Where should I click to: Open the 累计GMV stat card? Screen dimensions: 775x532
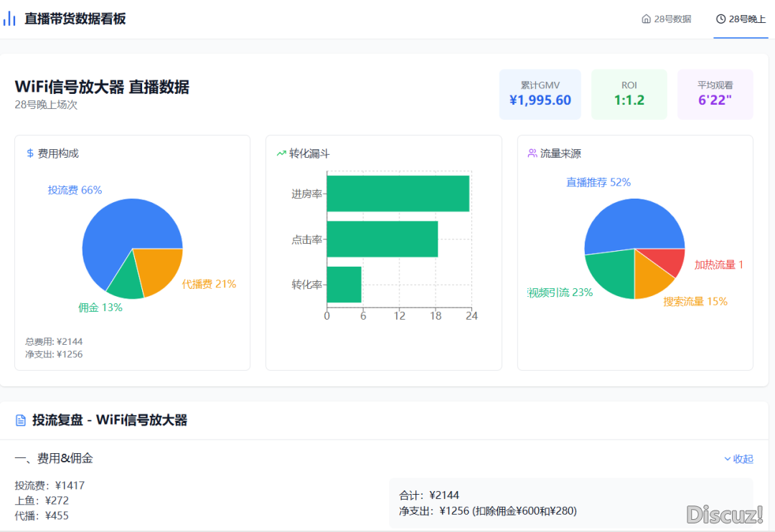tap(540, 94)
